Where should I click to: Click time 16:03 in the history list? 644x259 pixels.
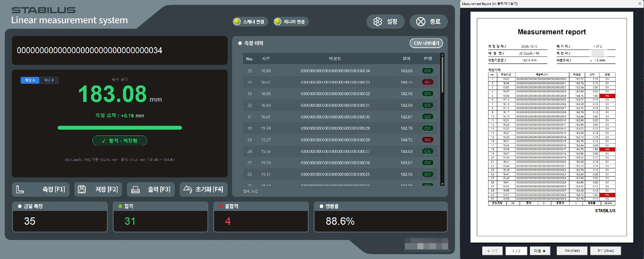click(x=266, y=105)
